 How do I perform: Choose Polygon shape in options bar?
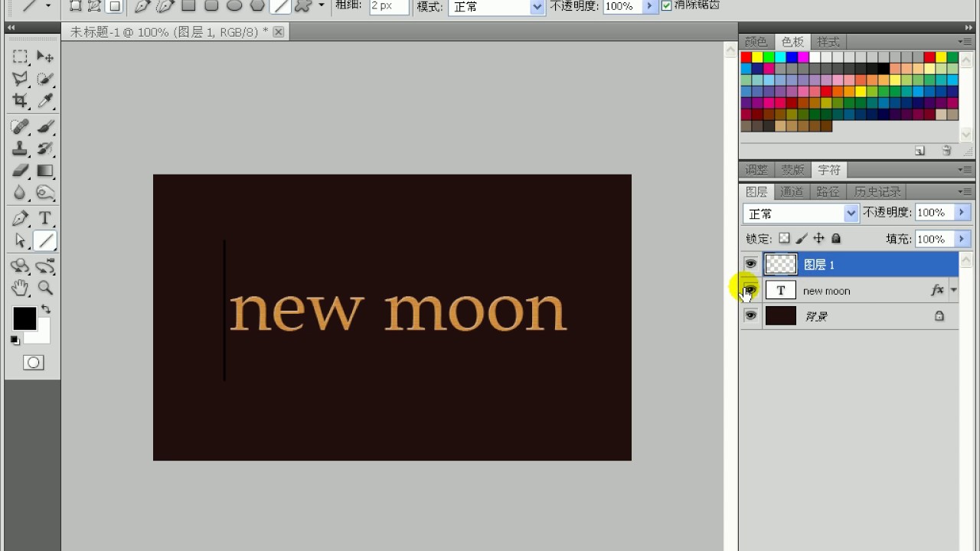pos(257,5)
